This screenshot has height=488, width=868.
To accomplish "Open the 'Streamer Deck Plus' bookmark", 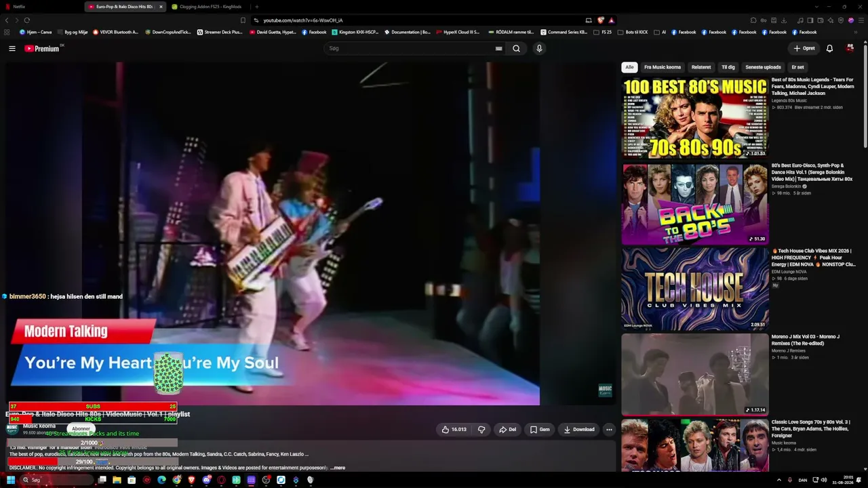I will pos(220,32).
